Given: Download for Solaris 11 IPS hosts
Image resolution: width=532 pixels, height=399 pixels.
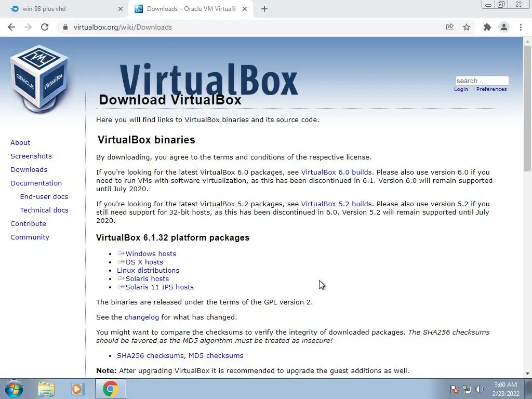Looking at the screenshot, I should (159, 287).
